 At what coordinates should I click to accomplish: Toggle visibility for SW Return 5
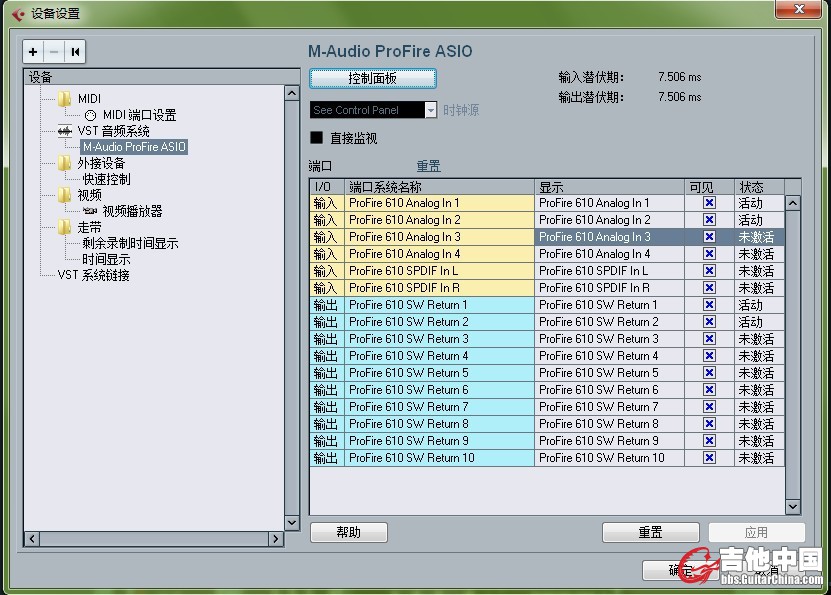(709, 372)
